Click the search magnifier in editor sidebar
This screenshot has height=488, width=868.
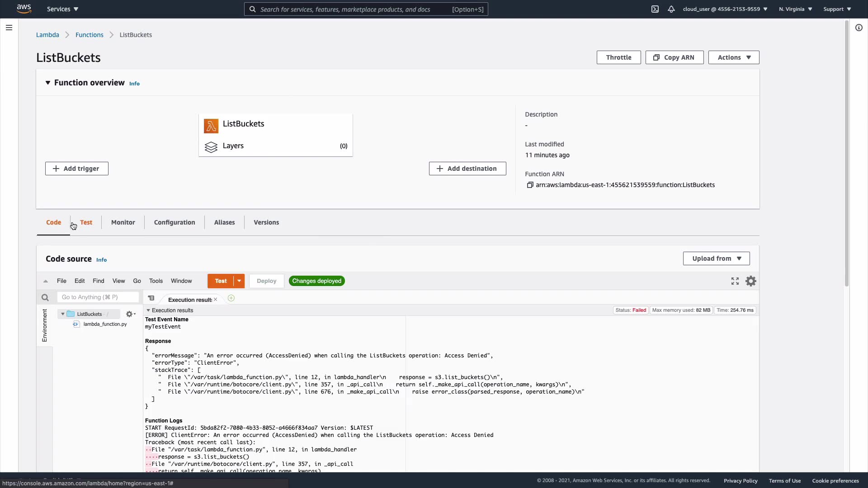pyautogui.click(x=45, y=297)
